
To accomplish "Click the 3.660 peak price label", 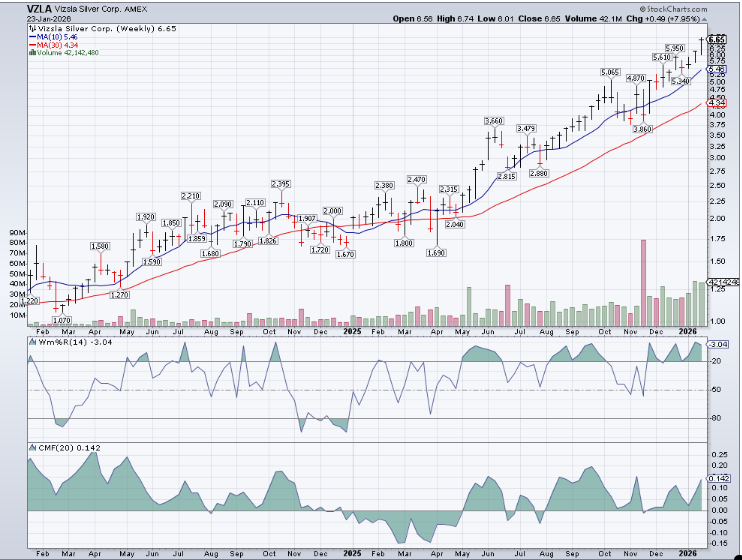I will pyautogui.click(x=493, y=121).
